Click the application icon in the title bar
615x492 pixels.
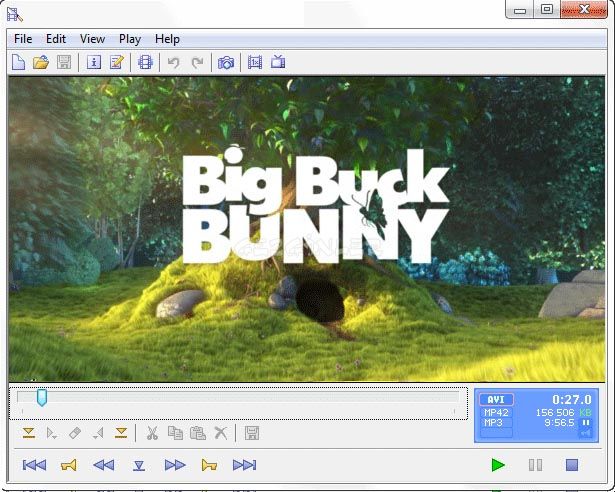(15, 14)
